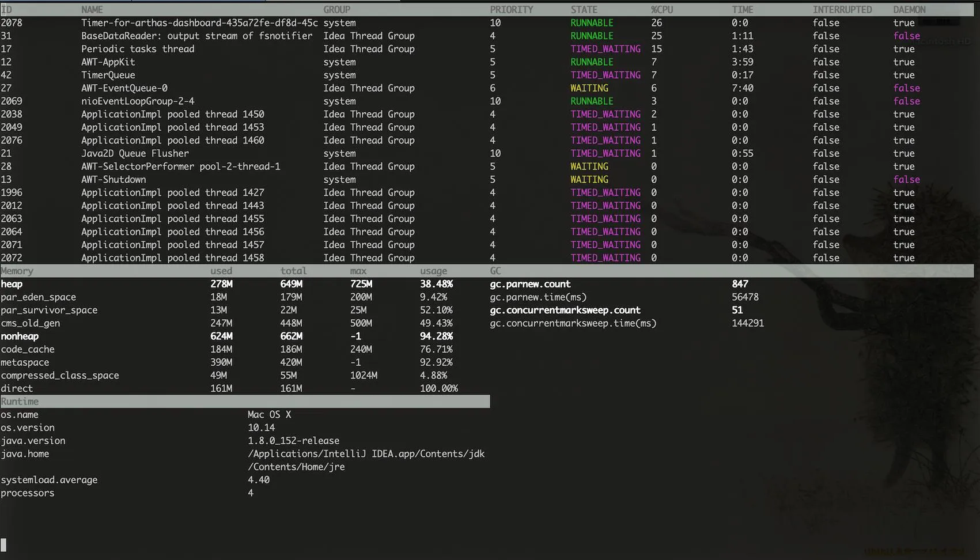
Task: Click par_survivor_space row label
Action: pyautogui.click(x=49, y=310)
